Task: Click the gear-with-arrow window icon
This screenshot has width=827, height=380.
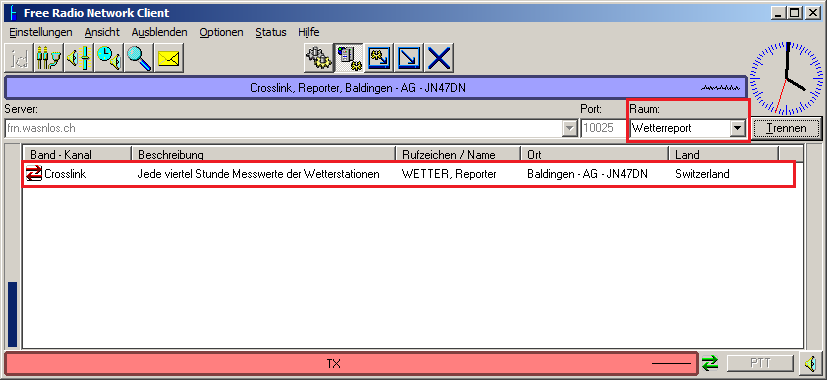Action: pyautogui.click(x=379, y=58)
